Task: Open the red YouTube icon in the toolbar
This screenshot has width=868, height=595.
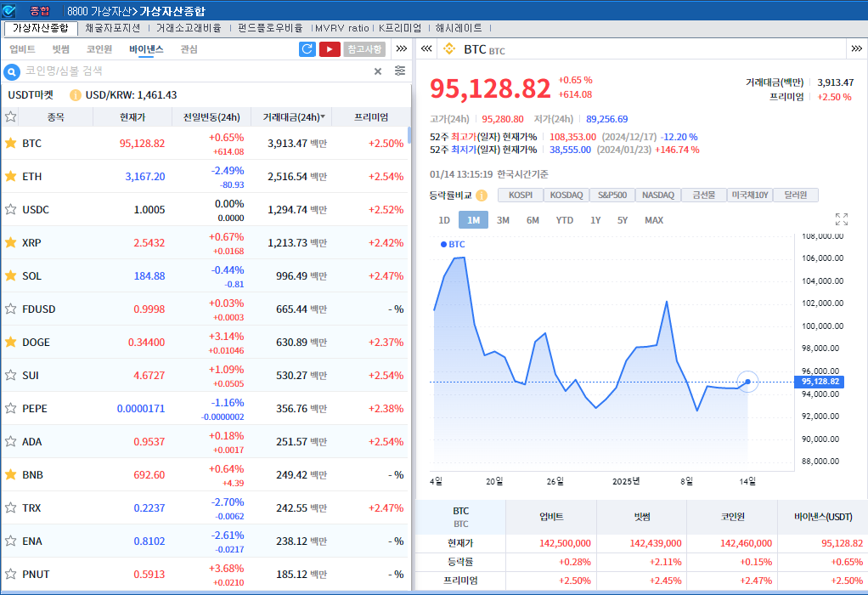Action: [330, 48]
